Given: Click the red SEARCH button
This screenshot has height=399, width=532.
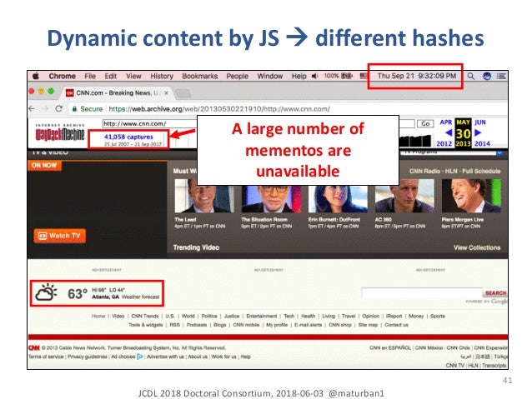Looking at the screenshot, I should click(495, 292).
